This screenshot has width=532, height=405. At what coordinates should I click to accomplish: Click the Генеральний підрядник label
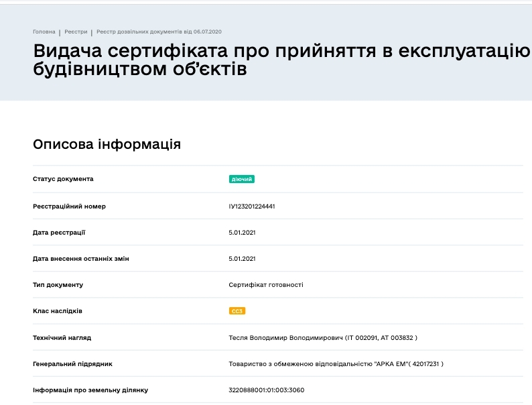pos(72,364)
